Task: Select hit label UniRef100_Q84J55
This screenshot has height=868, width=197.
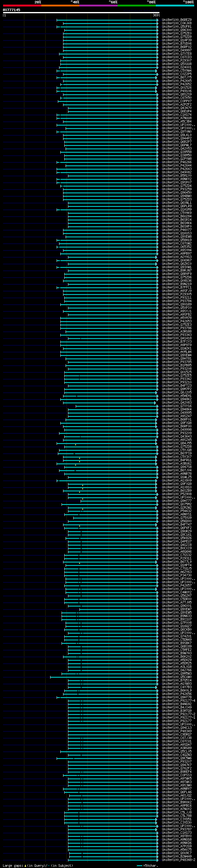Action: click(x=177, y=443)
